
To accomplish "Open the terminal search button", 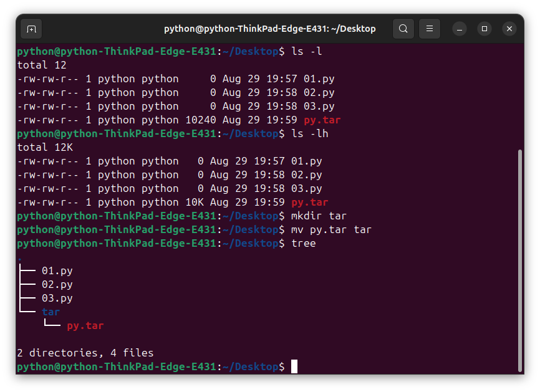I will [x=403, y=29].
